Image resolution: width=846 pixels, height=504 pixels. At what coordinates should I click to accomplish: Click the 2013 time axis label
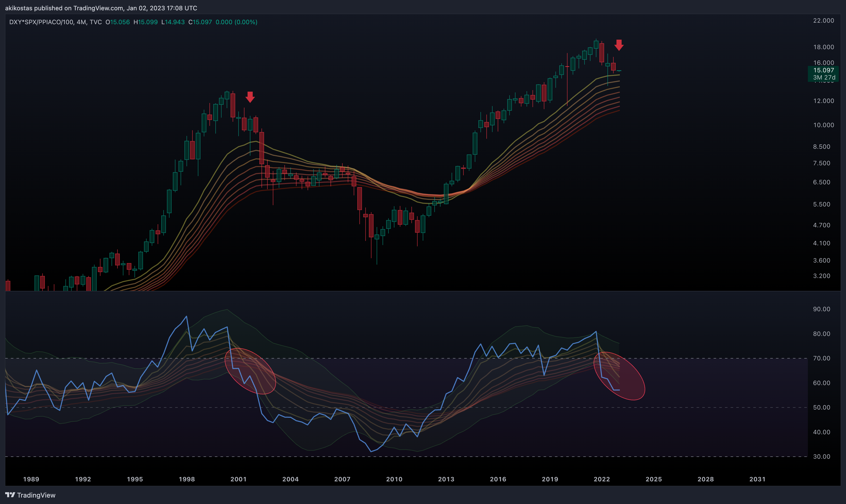[x=446, y=479]
